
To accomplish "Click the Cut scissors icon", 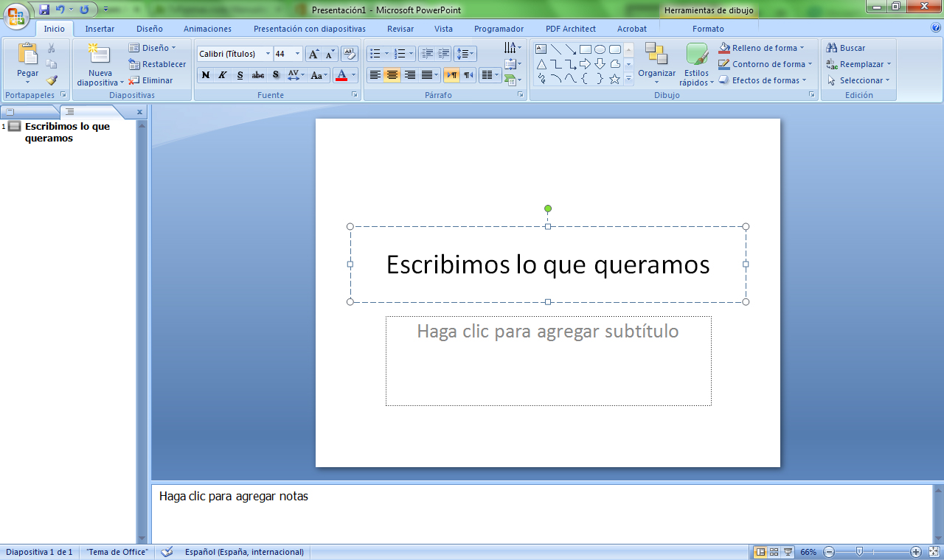I will click(52, 48).
